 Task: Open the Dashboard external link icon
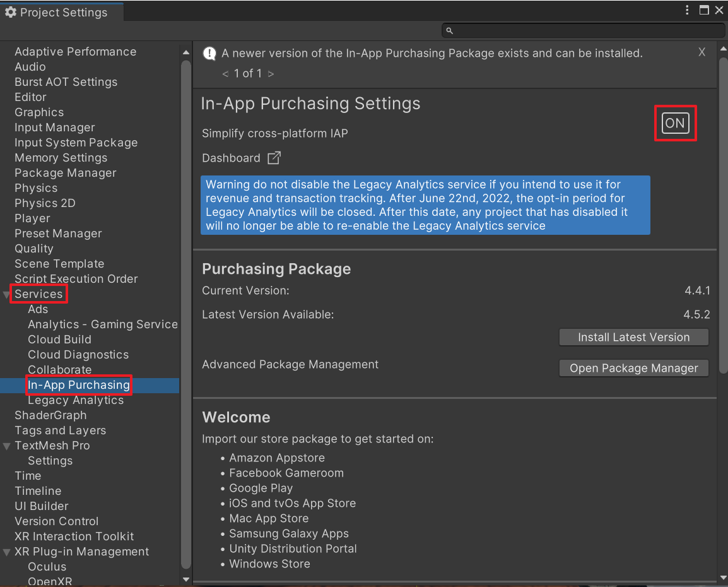click(x=274, y=158)
